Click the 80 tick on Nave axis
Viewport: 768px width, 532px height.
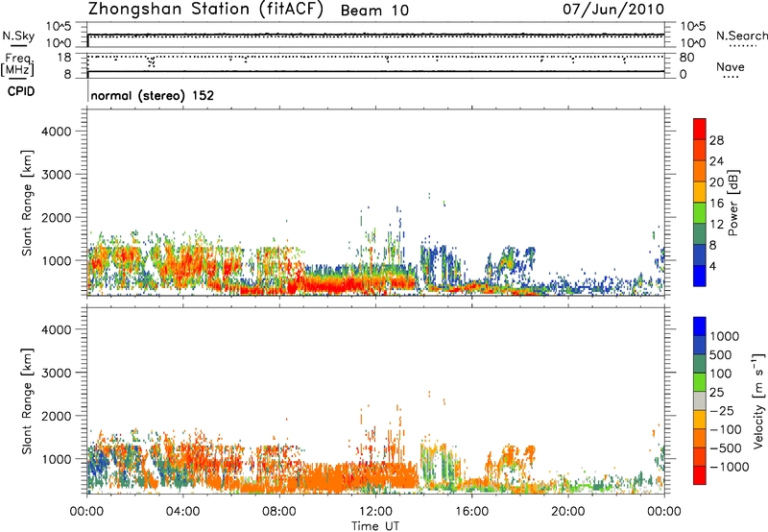point(686,58)
